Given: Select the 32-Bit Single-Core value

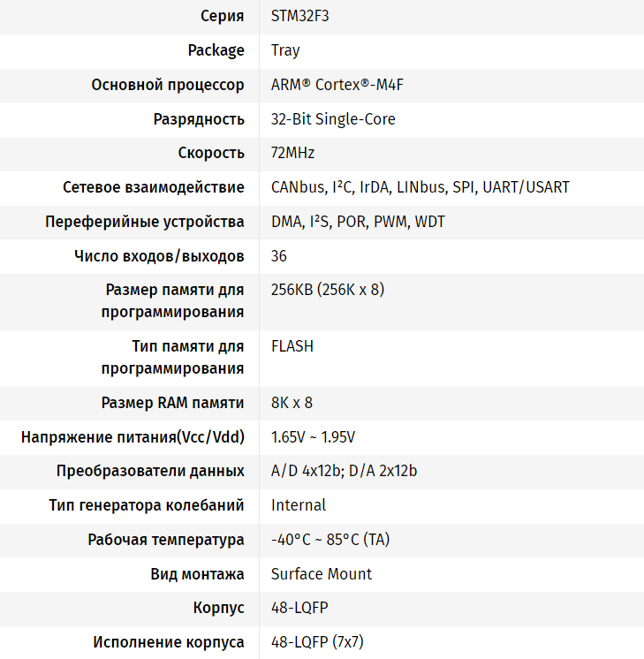Looking at the screenshot, I should coord(333,118).
